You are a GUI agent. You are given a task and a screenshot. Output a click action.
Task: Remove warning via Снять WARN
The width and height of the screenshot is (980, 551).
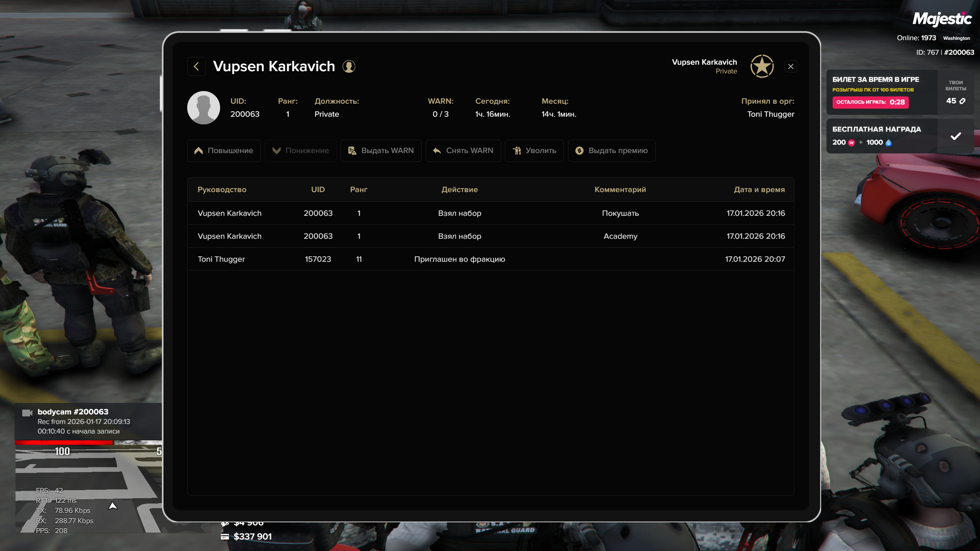click(x=463, y=151)
